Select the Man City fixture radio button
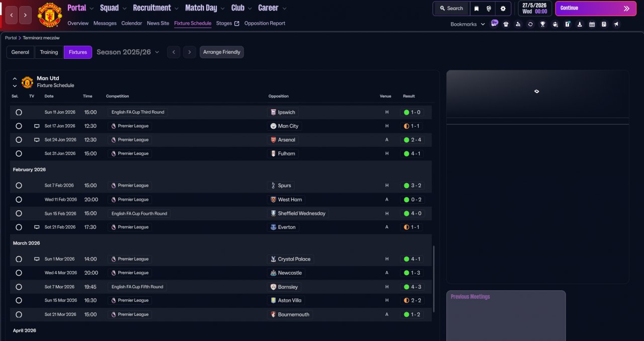Image resolution: width=644 pixels, height=341 pixels. coord(19,126)
